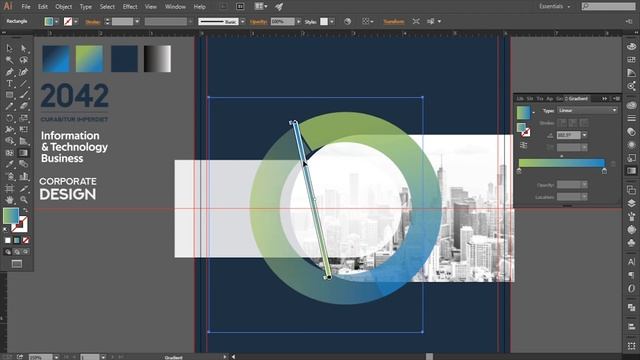Select the Direct Selection tool (white arrow)
The height and width of the screenshot is (360, 640).
pyautogui.click(x=23, y=49)
